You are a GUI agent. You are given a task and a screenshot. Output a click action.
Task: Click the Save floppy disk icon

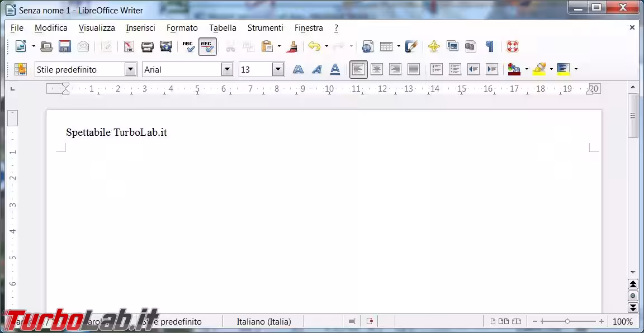(x=65, y=47)
